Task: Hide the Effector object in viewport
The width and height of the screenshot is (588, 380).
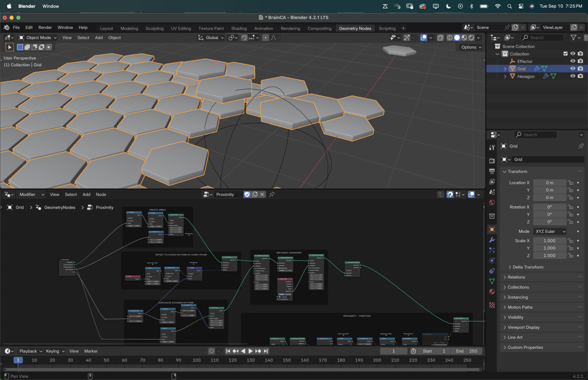Action: (x=572, y=61)
